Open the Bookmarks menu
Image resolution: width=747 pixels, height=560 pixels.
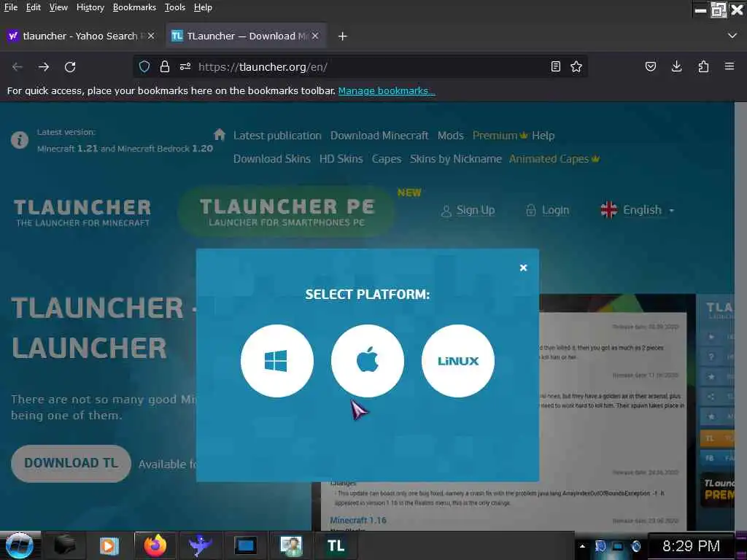coord(134,7)
